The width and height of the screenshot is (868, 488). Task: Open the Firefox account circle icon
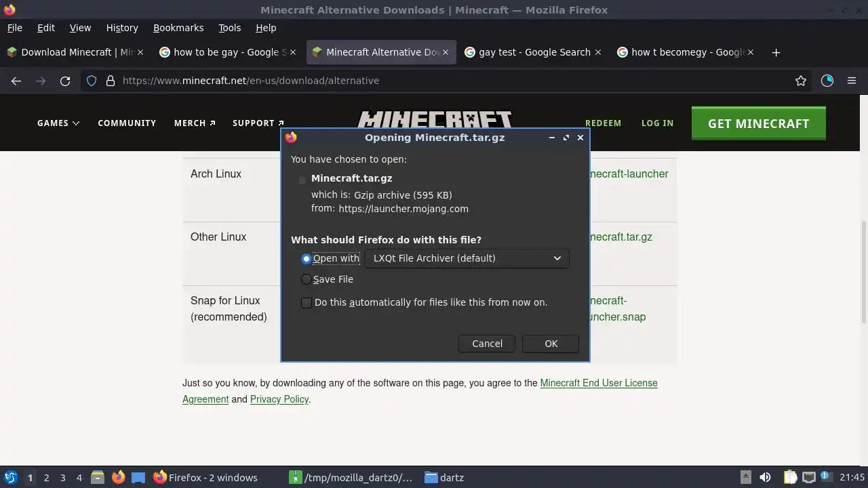tap(827, 81)
